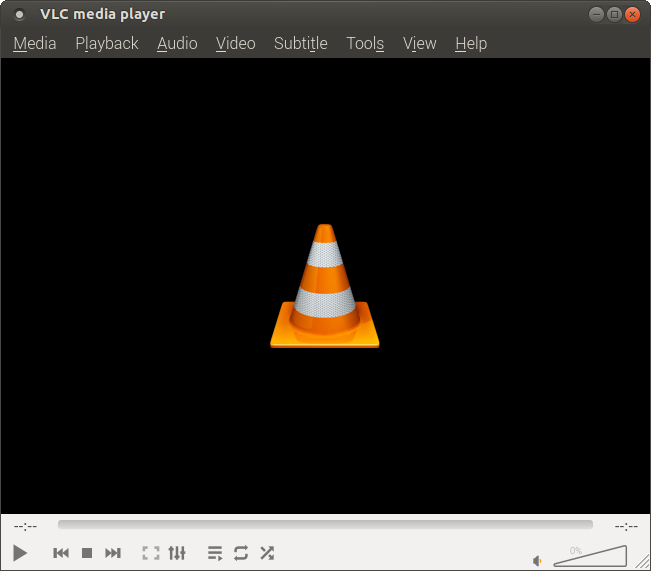The width and height of the screenshot is (651, 571).
Task: Toggle fullscreen video mode icon
Action: [x=151, y=553]
